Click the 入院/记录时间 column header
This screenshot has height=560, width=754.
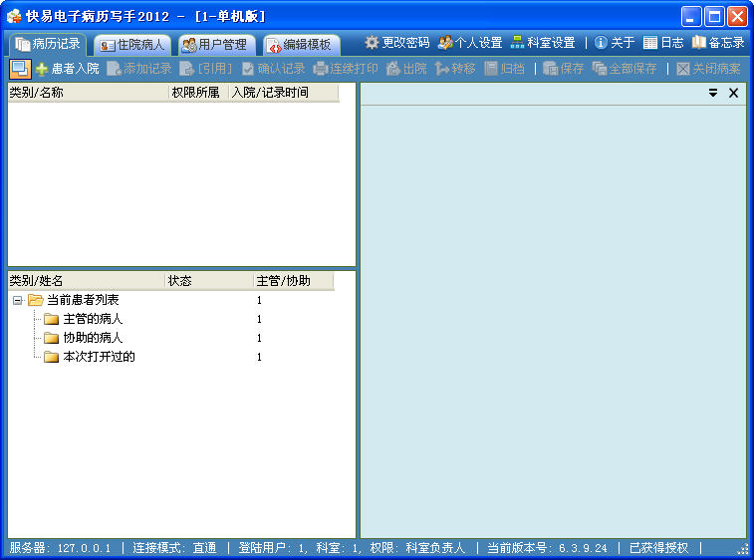point(270,93)
